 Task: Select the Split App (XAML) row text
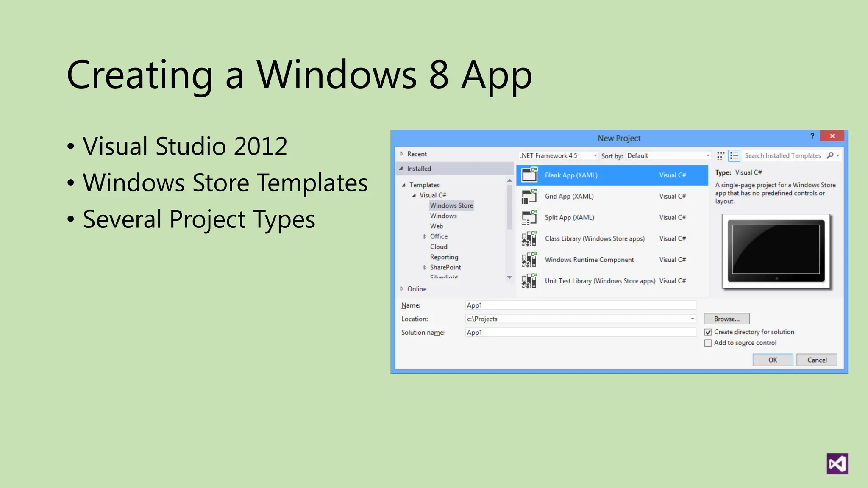[569, 217]
